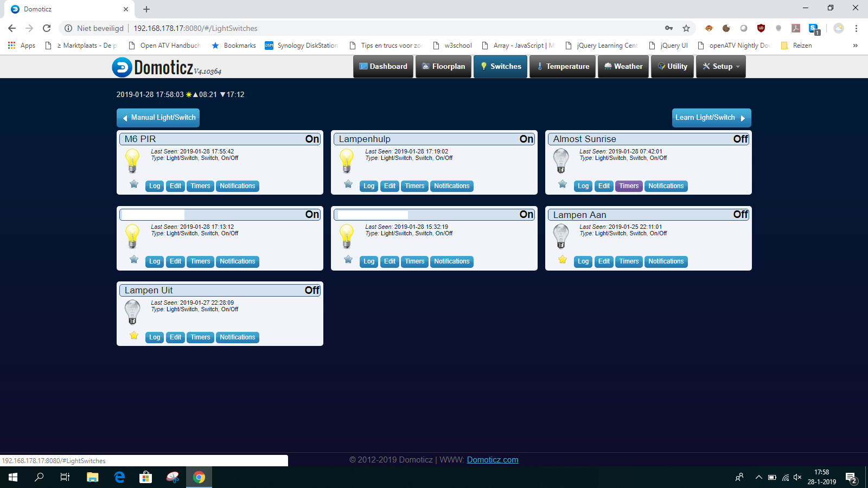Show hidden system tray icons
Image resolution: width=868 pixels, height=488 pixels.
[x=758, y=477]
